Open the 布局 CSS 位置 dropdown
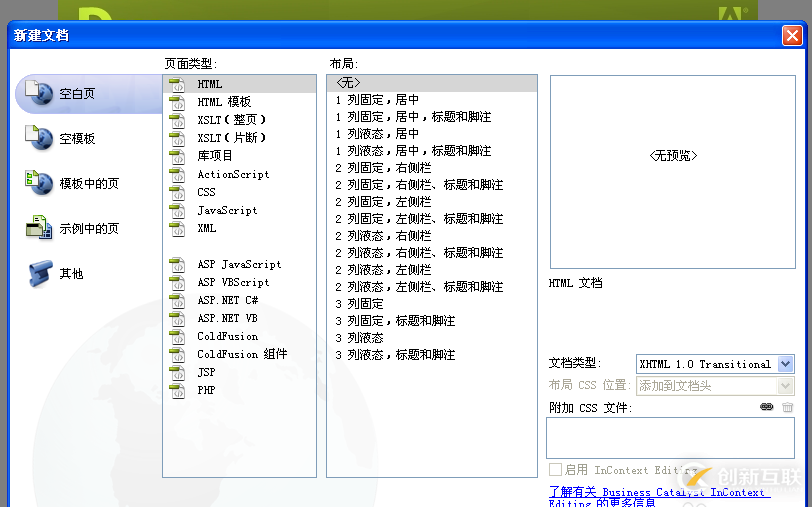The image size is (812, 507). [x=715, y=386]
